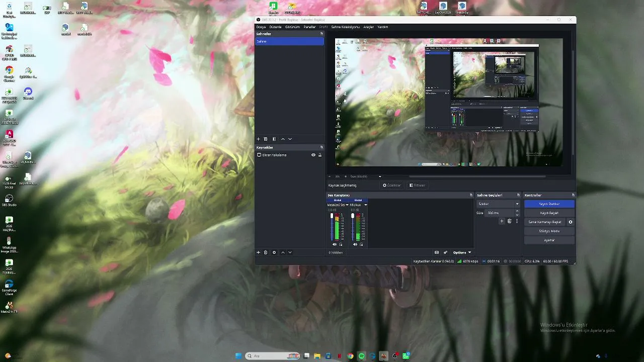Image resolution: width=644 pixels, height=362 pixels.
Task: Move the scene down with the Sahneler down arrow
Action: pyautogui.click(x=290, y=139)
